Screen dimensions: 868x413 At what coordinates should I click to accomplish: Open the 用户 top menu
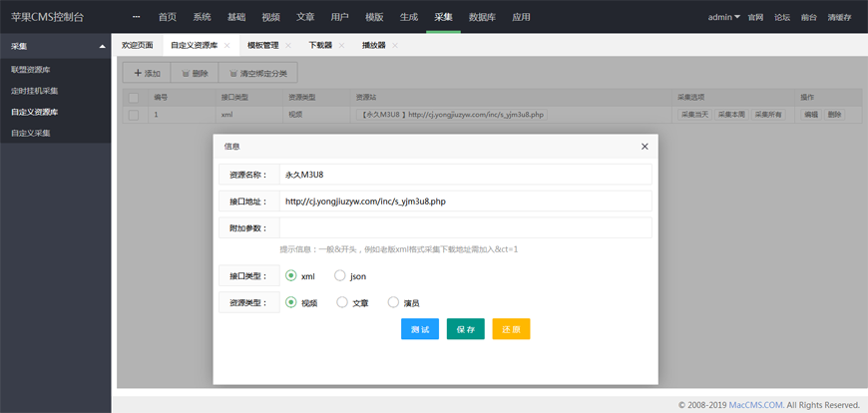coord(340,17)
